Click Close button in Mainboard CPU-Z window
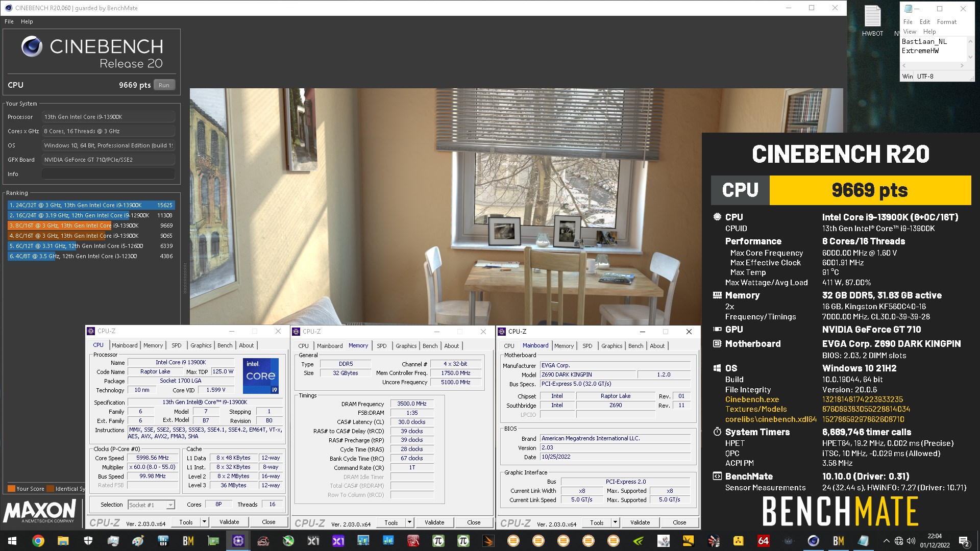This screenshot has height=551, width=980. point(679,522)
